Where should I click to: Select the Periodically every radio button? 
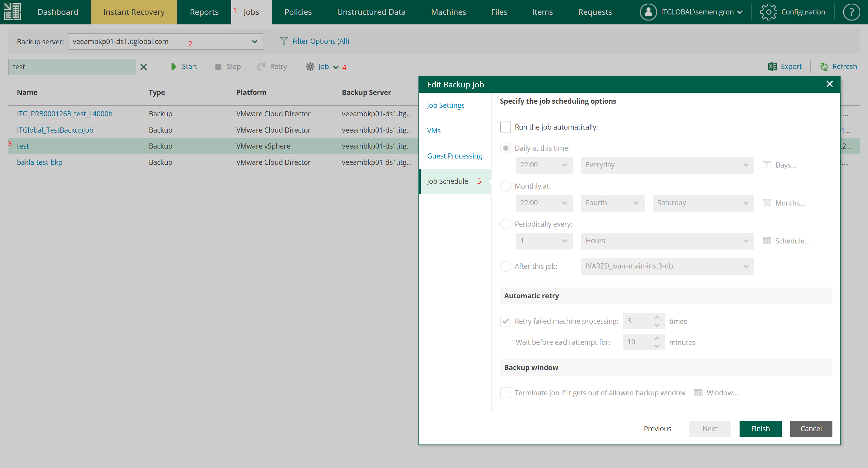point(505,224)
